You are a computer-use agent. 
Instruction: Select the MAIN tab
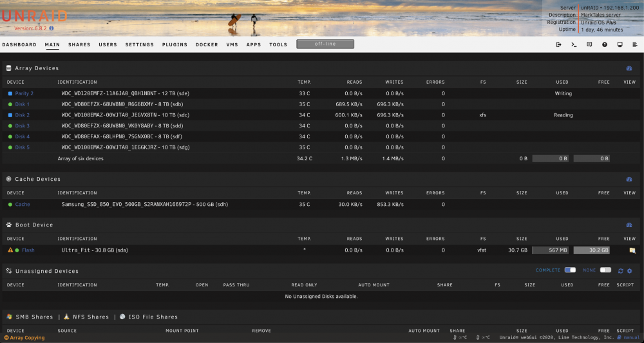pos(52,44)
